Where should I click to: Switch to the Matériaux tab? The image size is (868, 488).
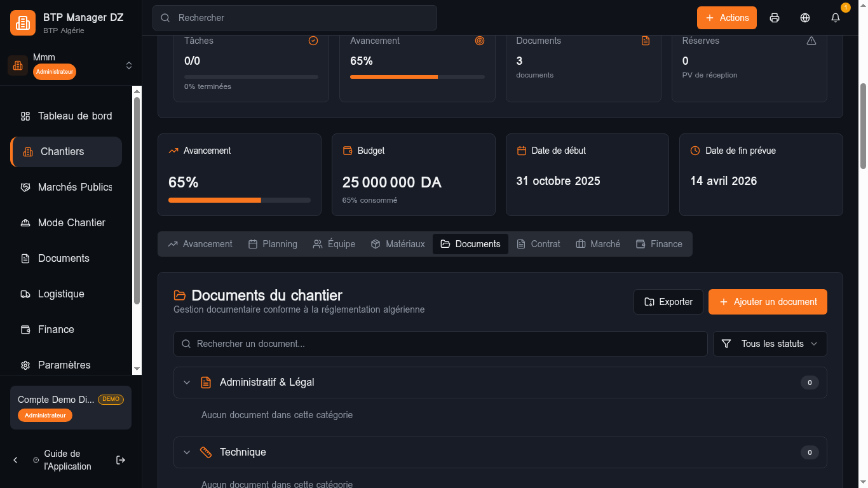point(398,244)
